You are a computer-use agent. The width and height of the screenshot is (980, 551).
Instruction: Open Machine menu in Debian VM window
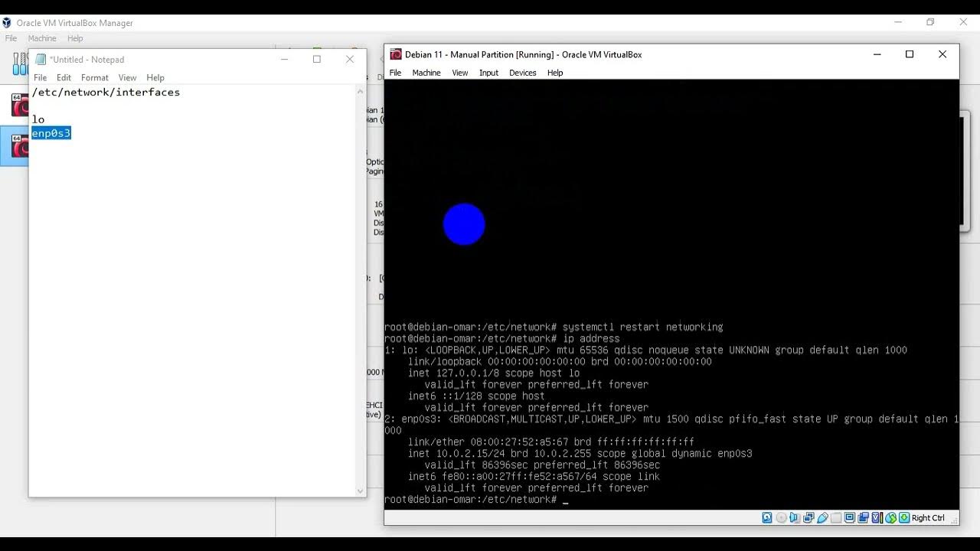(x=426, y=73)
